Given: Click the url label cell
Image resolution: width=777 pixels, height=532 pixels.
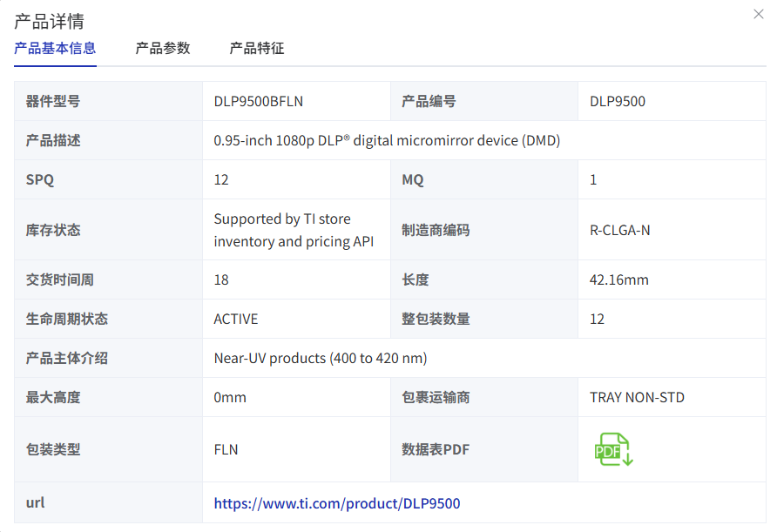Looking at the screenshot, I should [x=108, y=502].
